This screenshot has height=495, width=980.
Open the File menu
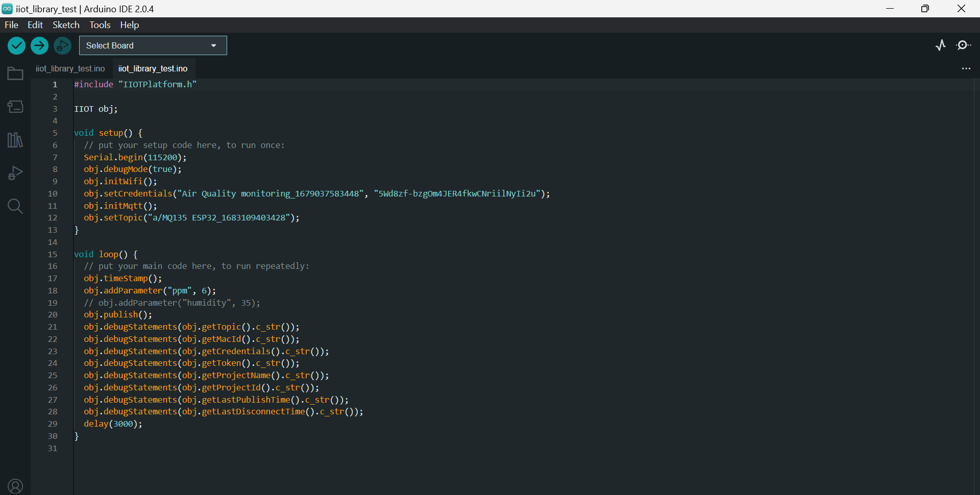click(11, 25)
